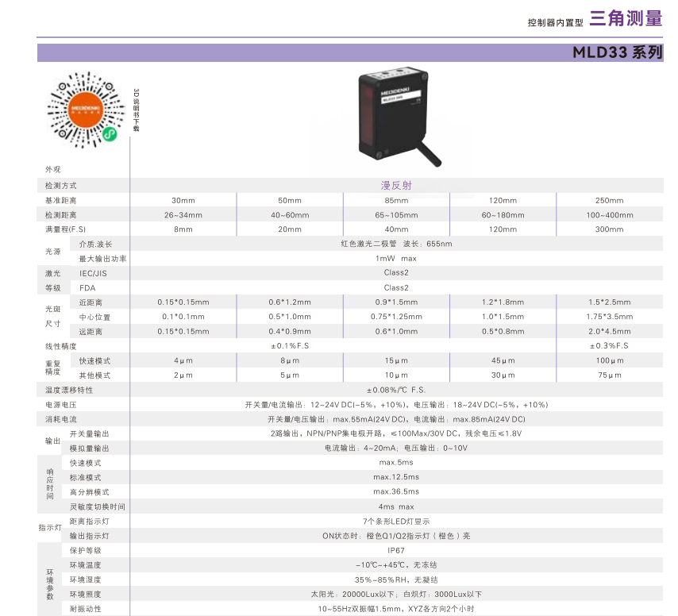Select the IP67 protection rating value

pos(396,550)
